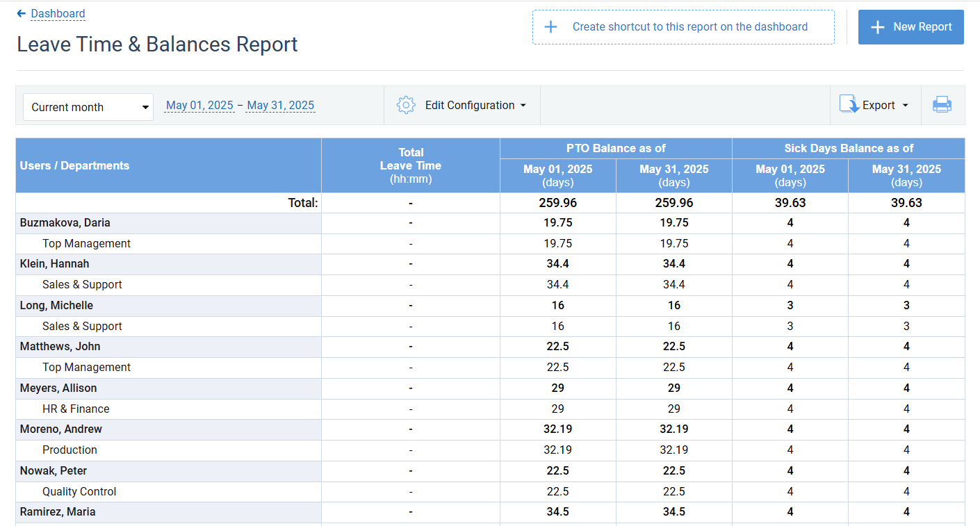Click the gear icon for configuration
The image size is (980, 526).
406,106
